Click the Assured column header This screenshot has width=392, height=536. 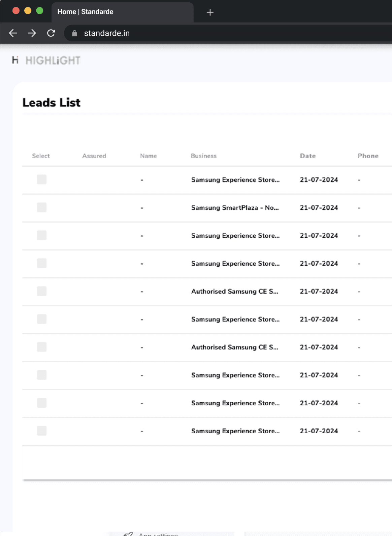(94, 156)
